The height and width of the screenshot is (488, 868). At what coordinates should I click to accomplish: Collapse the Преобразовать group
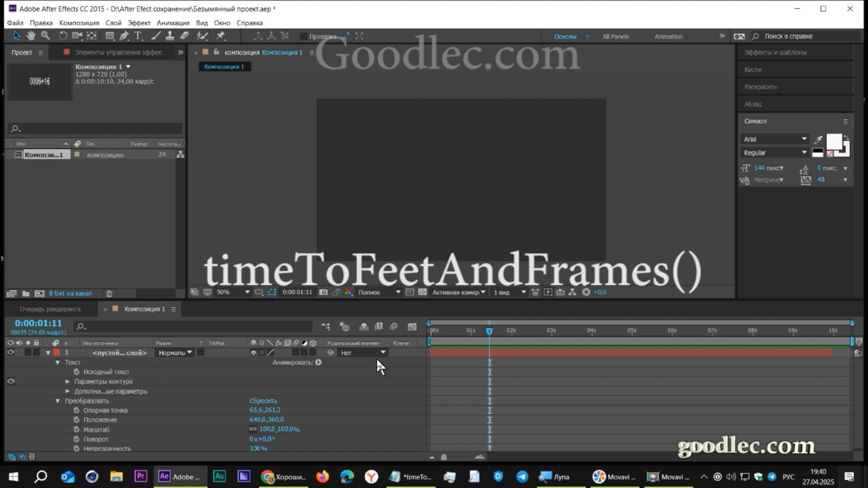coord(58,401)
